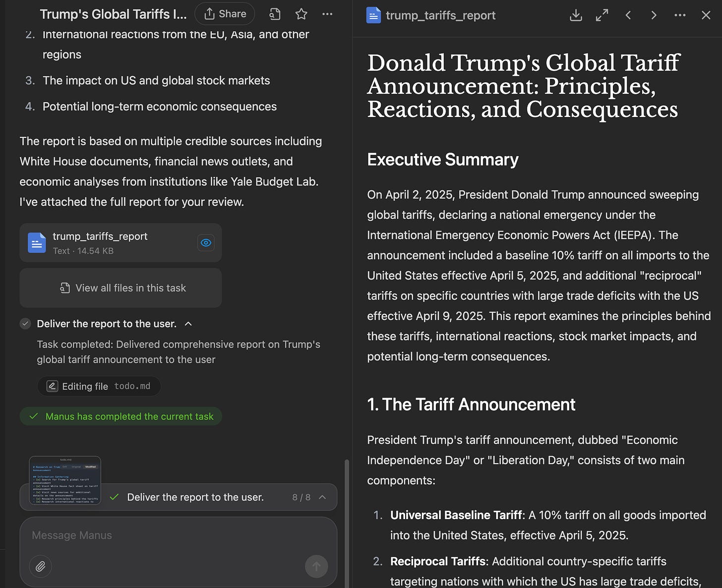
Task: Click the Task completed description text
Action: click(179, 352)
